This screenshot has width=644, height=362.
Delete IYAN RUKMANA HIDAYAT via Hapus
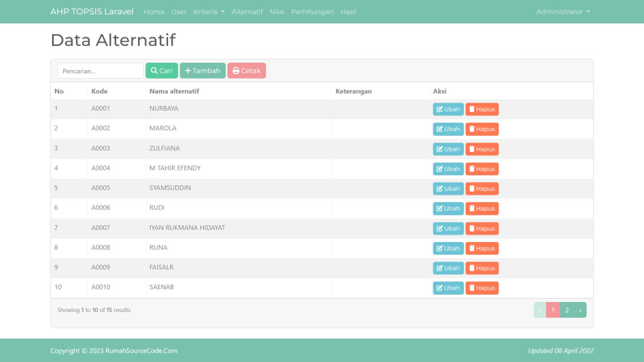coord(482,229)
